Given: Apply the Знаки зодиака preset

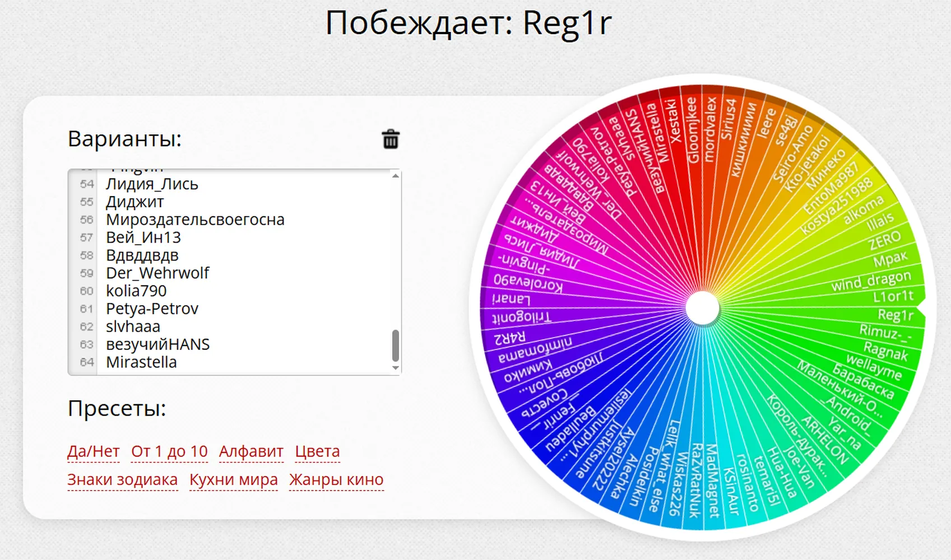Looking at the screenshot, I should click(123, 479).
